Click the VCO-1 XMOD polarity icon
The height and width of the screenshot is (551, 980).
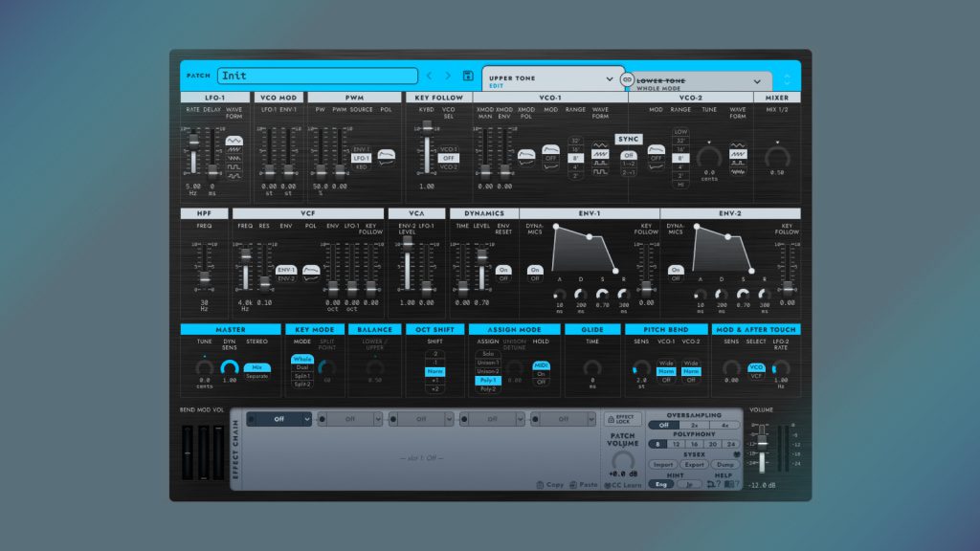526,154
